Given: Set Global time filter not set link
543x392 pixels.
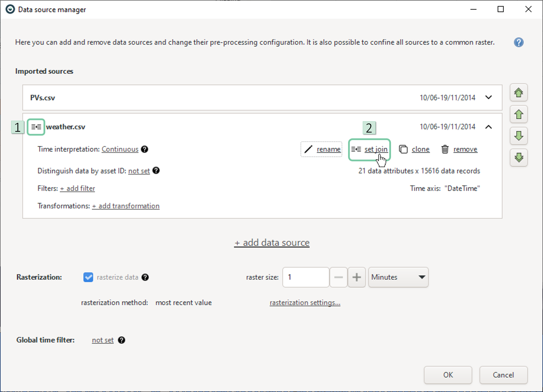Looking at the screenshot, I should pos(103,340).
